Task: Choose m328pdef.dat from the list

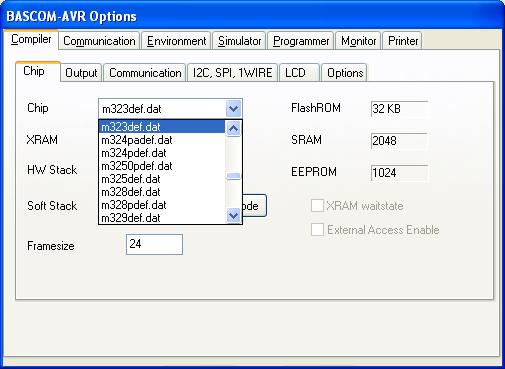Action: click(162, 205)
